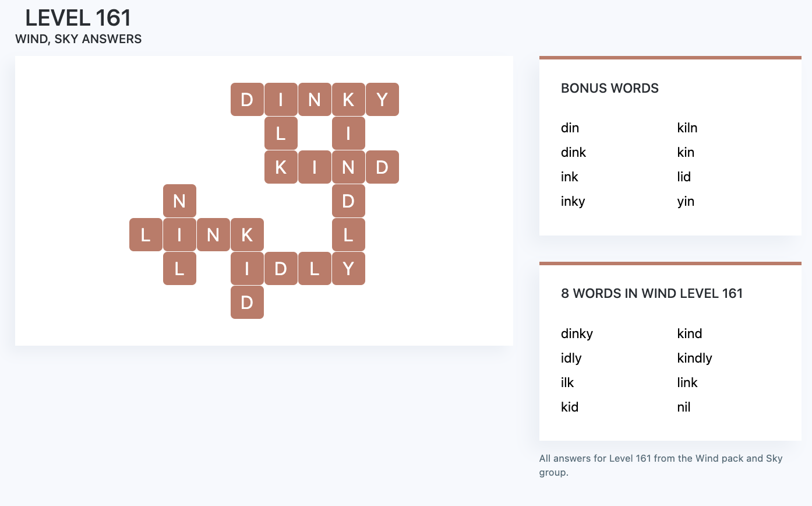
Task: Select the D tile ending horizontal KIND
Action: tap(382, 167)
